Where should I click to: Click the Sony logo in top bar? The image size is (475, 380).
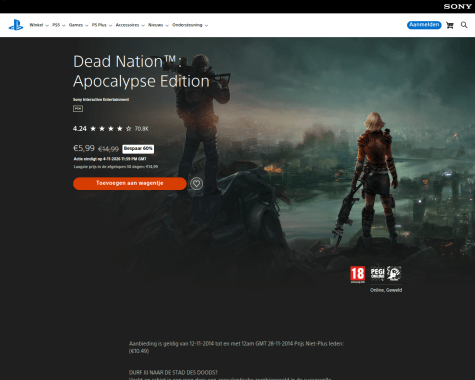[x=457, y=6]
